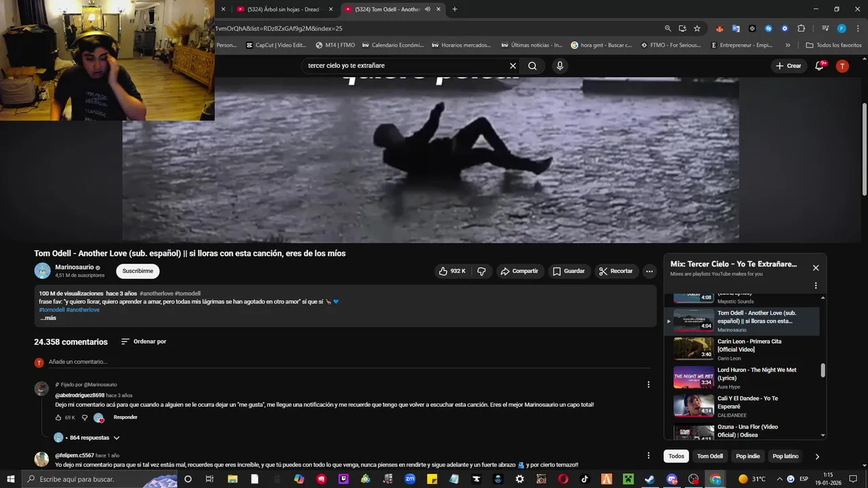Click the Recortar scissors button

click(616, 271)
